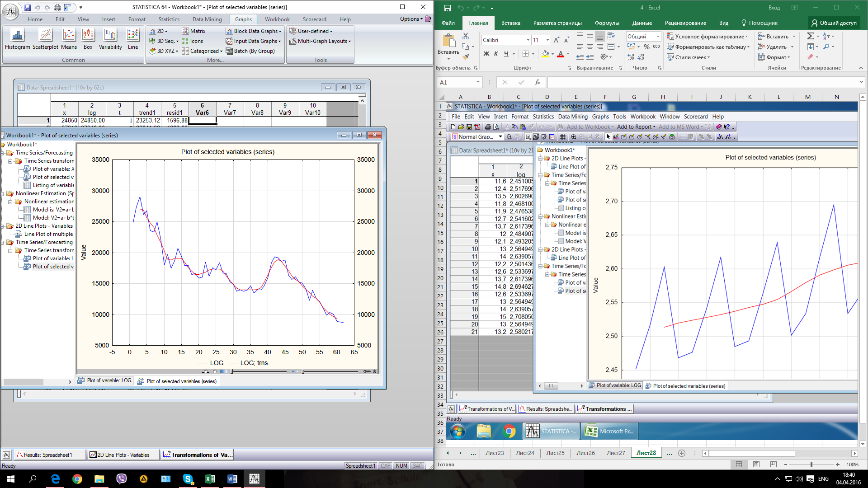Click the Plot of variable: LOG tab
The height and width of the screenshot is (488, 868).
pos(105,381)
